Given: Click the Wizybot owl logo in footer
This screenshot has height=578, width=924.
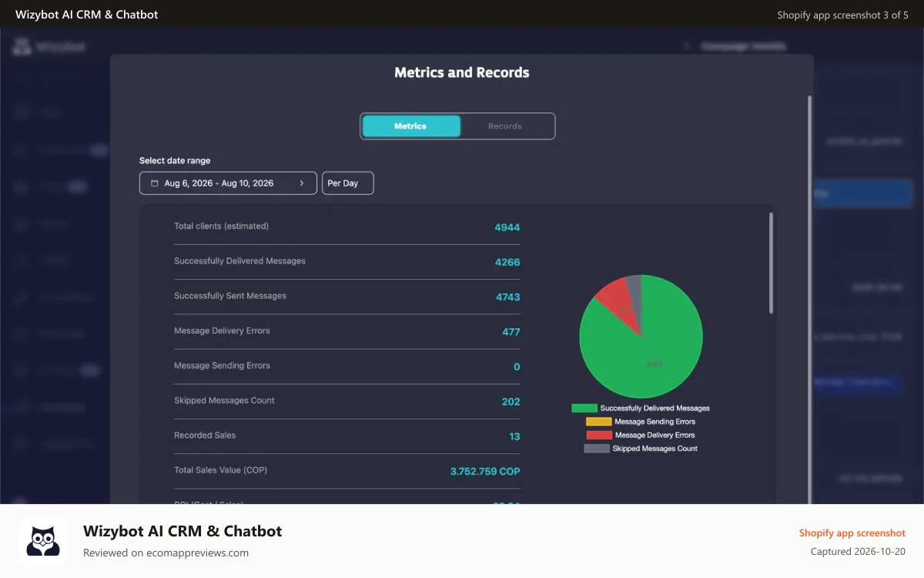Looking at the screenshot, I should [x=43, y=541].
